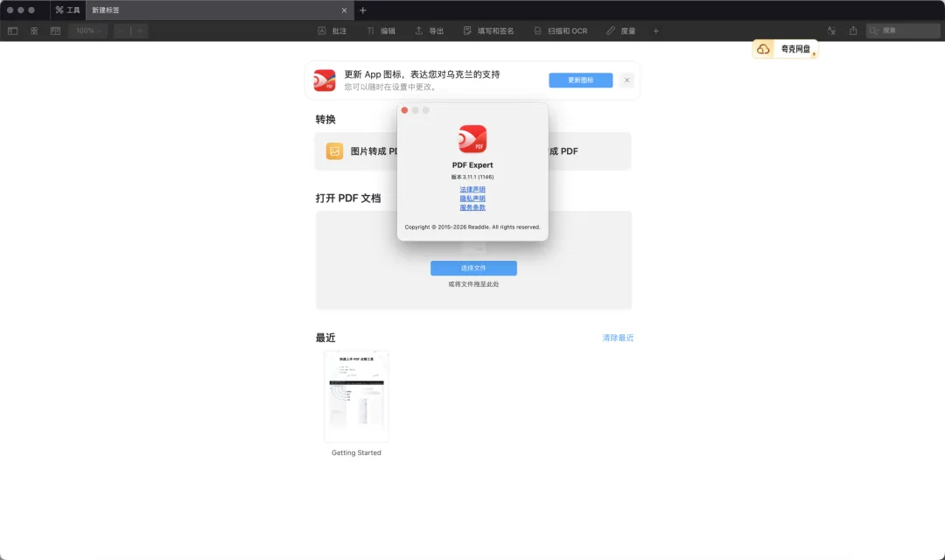Screen dimensions: 945x560
Task: Dismiss the update App icon banner
Action: (626, 80)
